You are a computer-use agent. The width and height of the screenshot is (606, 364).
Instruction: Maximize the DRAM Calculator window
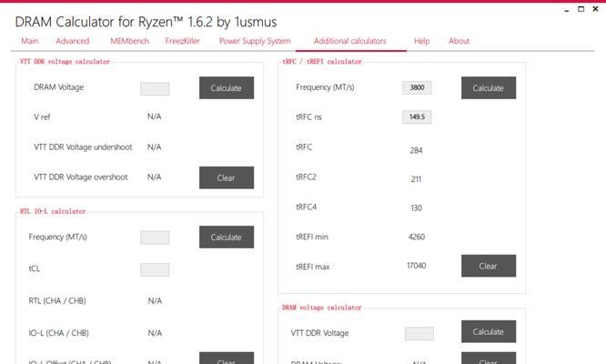[581, 9]
